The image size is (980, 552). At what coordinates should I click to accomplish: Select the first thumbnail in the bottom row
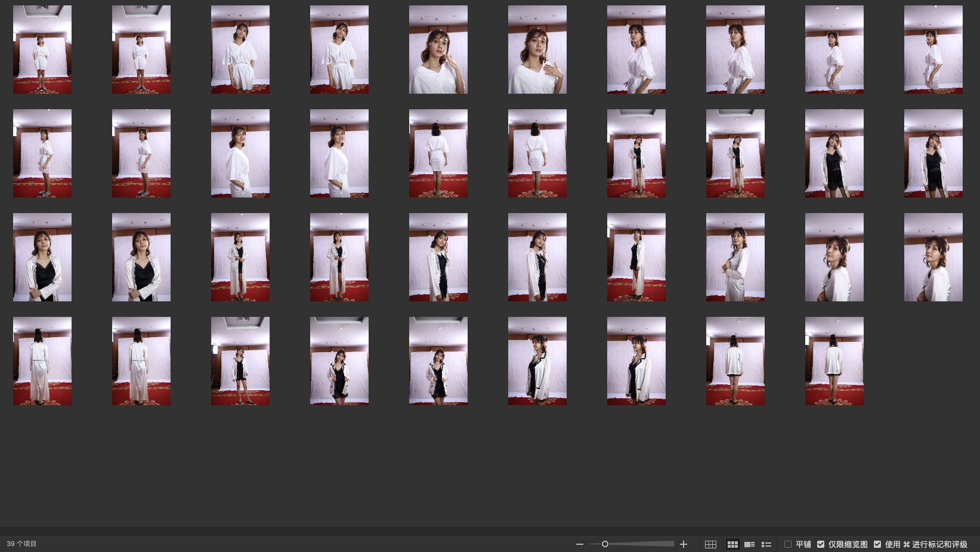pos(42,361)
